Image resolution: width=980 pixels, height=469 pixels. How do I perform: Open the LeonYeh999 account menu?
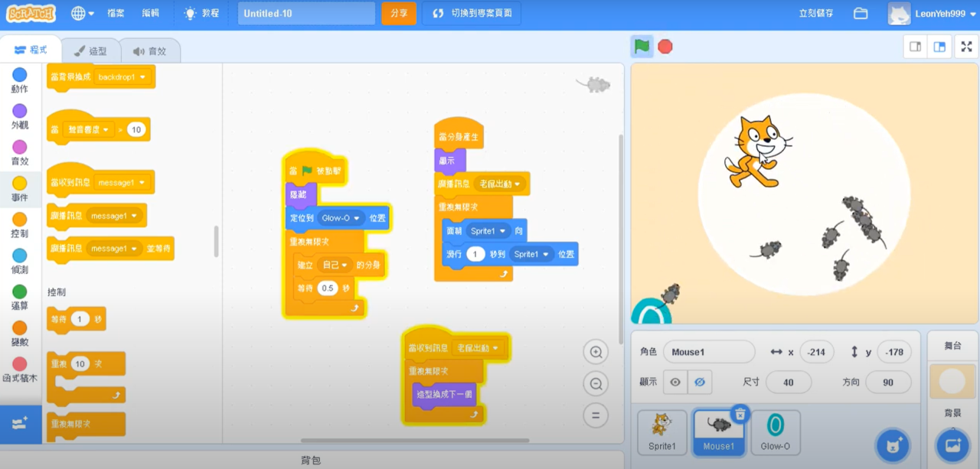click(x=932, y=13)
